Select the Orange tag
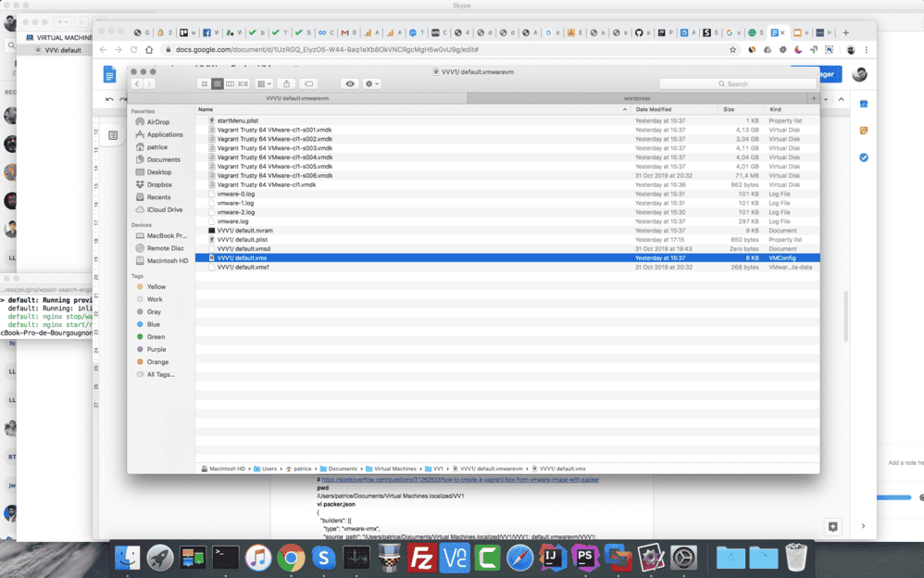 [153, 362]
